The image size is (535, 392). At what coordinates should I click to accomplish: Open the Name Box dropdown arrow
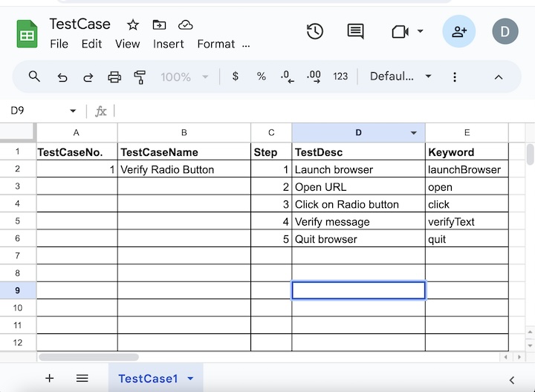click(x=73, y=111)
